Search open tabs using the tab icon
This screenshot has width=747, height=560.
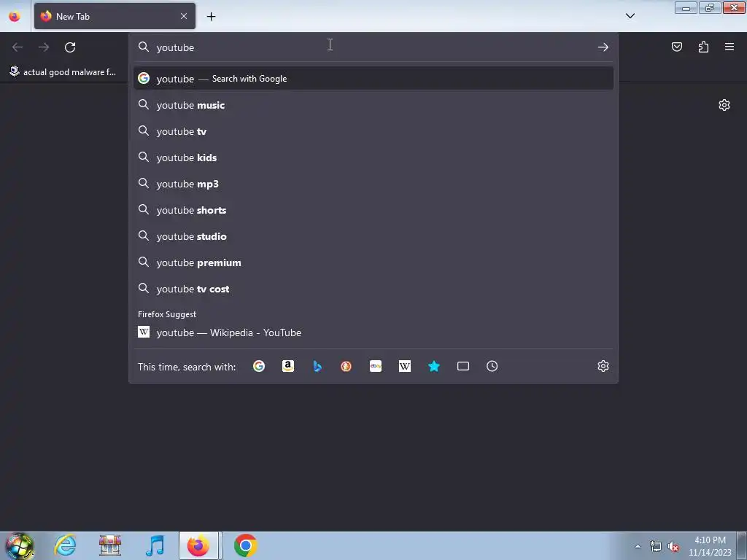click(x=463, y=366)
